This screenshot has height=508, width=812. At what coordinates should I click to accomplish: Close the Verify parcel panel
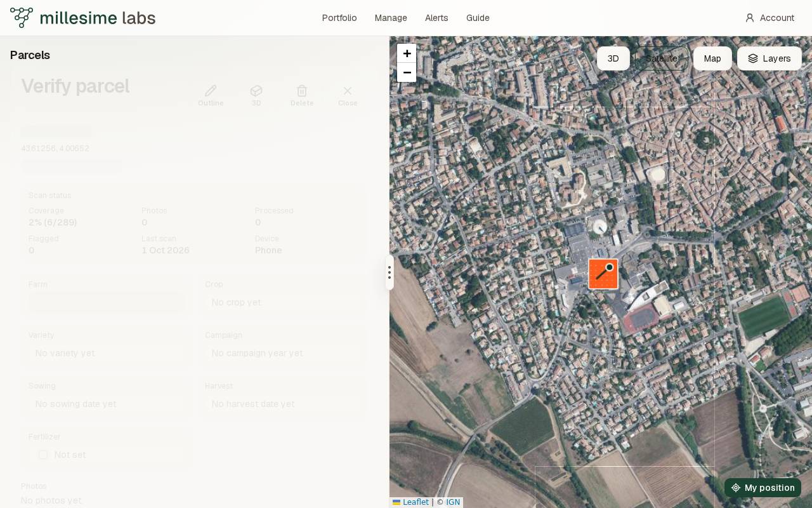348,95
